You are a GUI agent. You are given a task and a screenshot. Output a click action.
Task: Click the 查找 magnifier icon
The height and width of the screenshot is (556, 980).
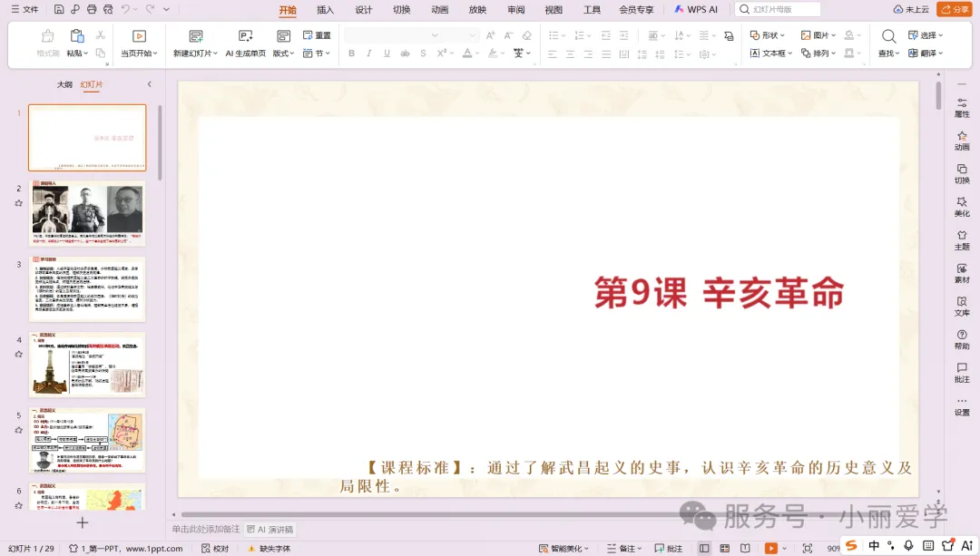point(888,36)
